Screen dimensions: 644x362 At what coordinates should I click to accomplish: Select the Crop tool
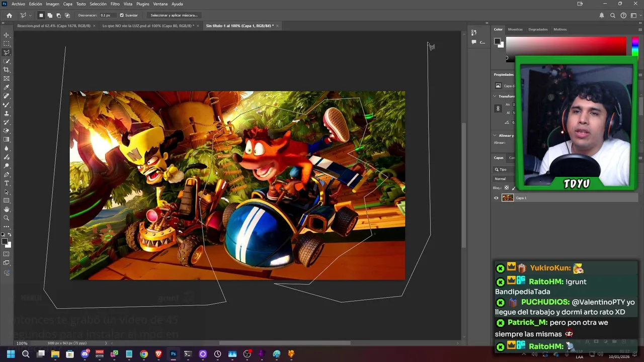pyautogui.click(x=7, y=70)
